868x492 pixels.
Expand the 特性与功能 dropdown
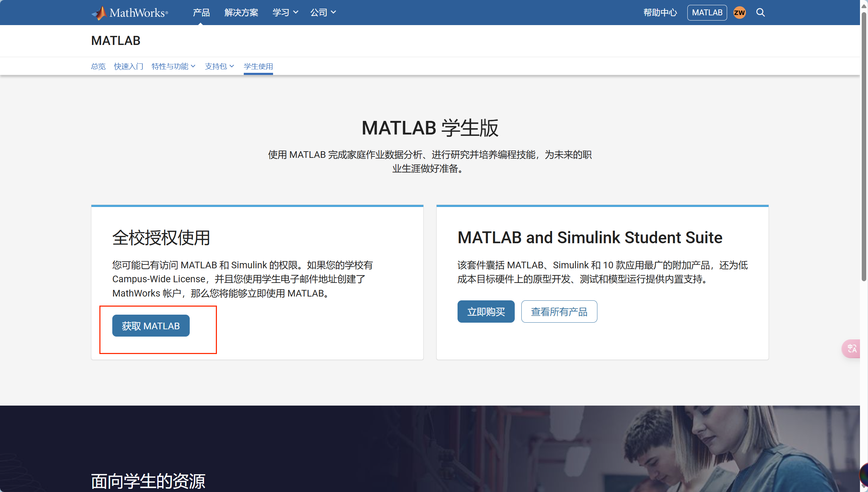[x=173, y=66]
